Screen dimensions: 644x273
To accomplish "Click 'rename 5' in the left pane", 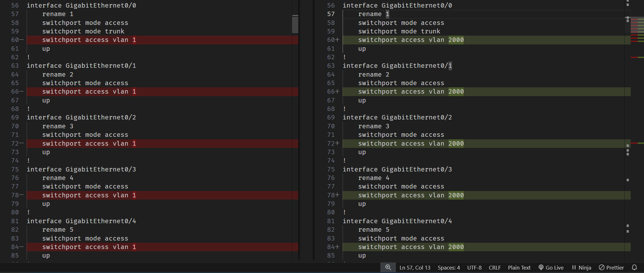I will pos(58,230).
